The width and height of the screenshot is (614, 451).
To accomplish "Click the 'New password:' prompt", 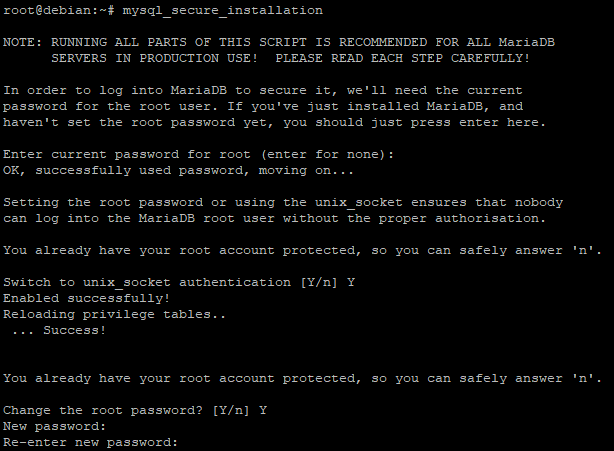I will pos(54,426).
